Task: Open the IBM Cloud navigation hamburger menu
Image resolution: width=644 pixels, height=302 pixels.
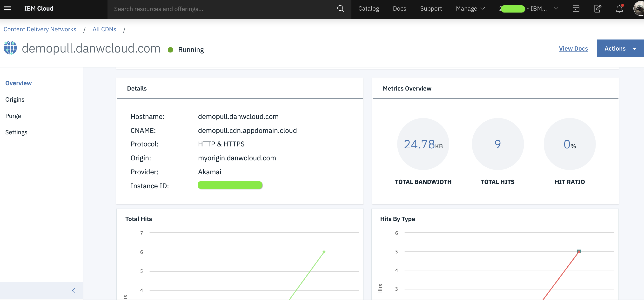Action: (x=7, y=8)
